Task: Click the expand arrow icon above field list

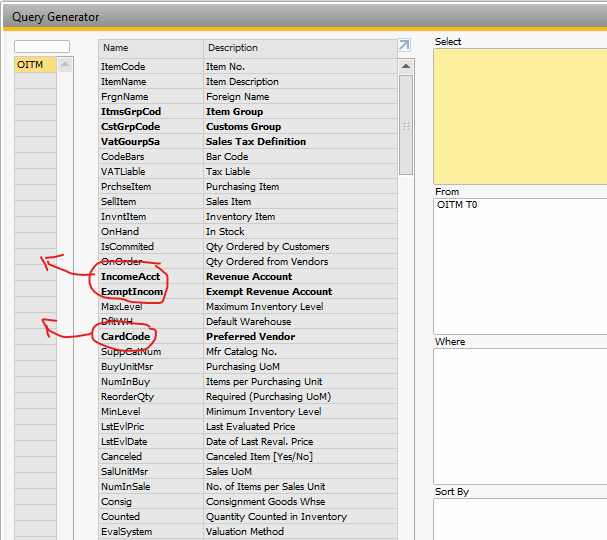Action: 404,46
